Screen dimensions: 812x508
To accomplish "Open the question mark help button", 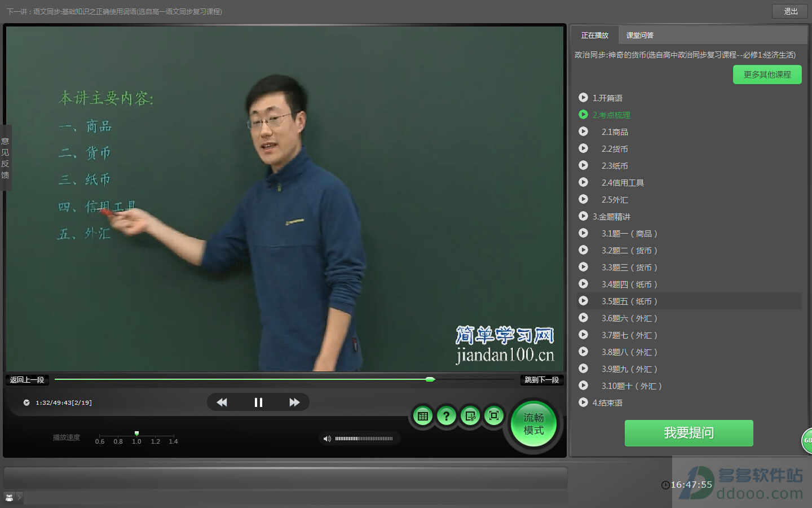I will tap(446, 417).
